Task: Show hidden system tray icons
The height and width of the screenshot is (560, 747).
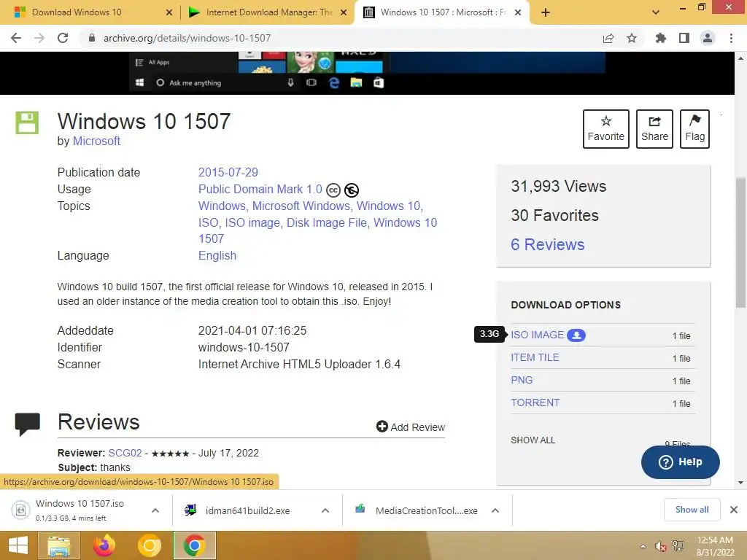Action: [x=643, y=547]
